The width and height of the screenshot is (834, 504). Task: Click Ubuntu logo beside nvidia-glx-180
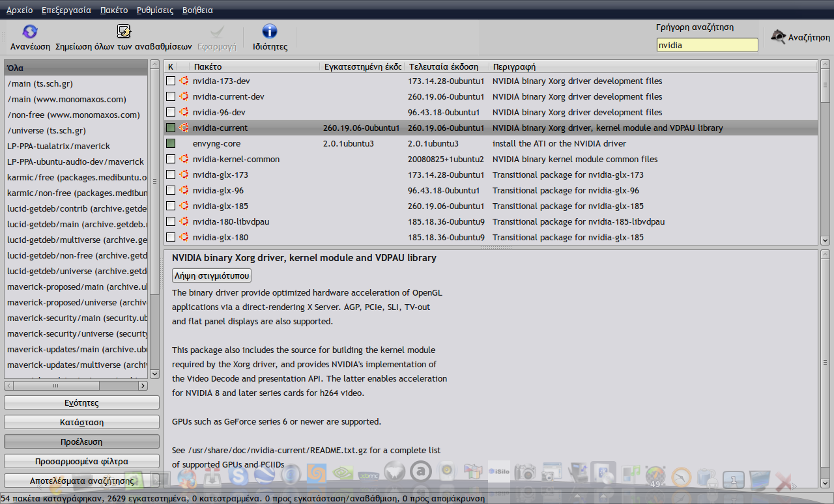184,237
